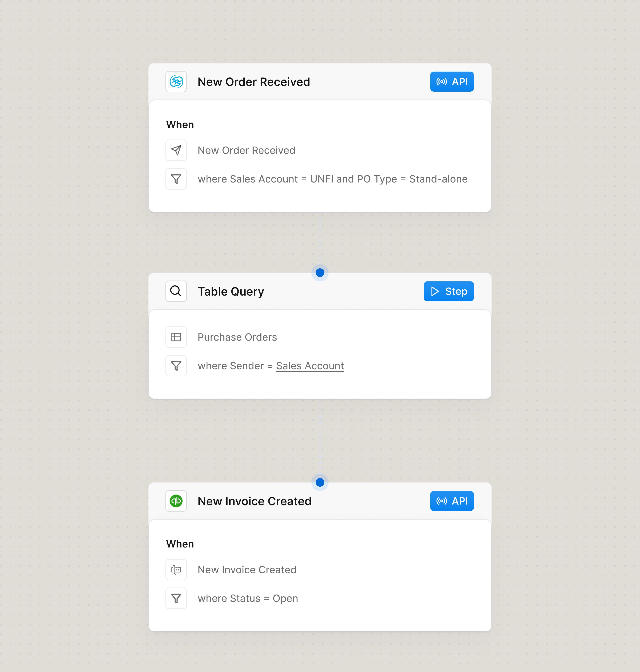Click the invoice icon beside New Invoice Created trigger
Screen dimensions: 640x672
click(x=176, y=569)
